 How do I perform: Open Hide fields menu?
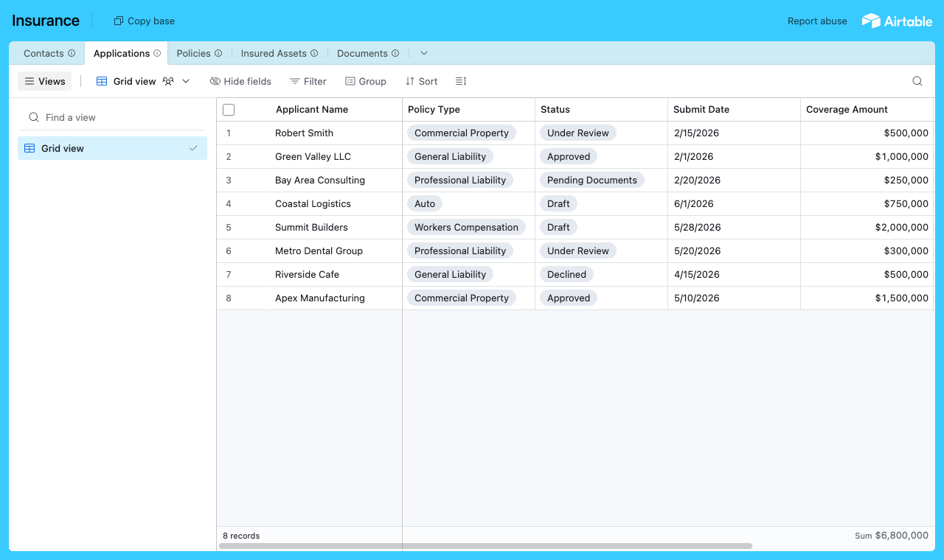coord(240,81)
